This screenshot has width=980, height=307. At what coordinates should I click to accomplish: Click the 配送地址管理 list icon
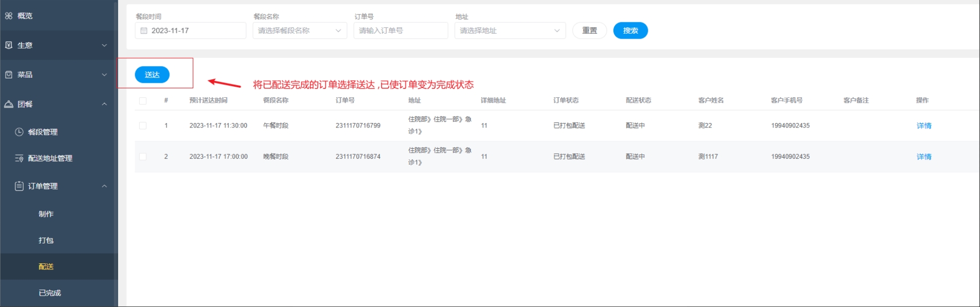coord(19,158)
